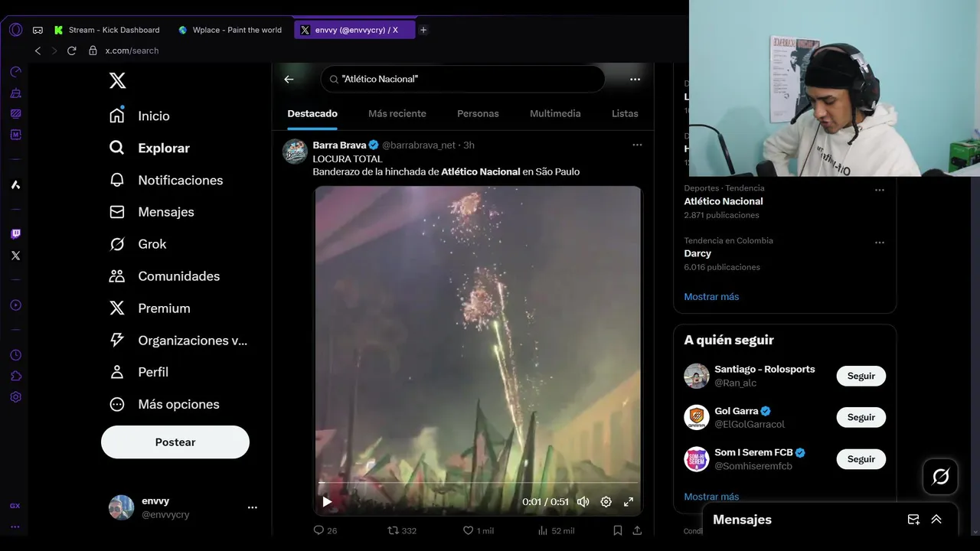Open search options three-dot menu
980x551 pixels.
635,79
